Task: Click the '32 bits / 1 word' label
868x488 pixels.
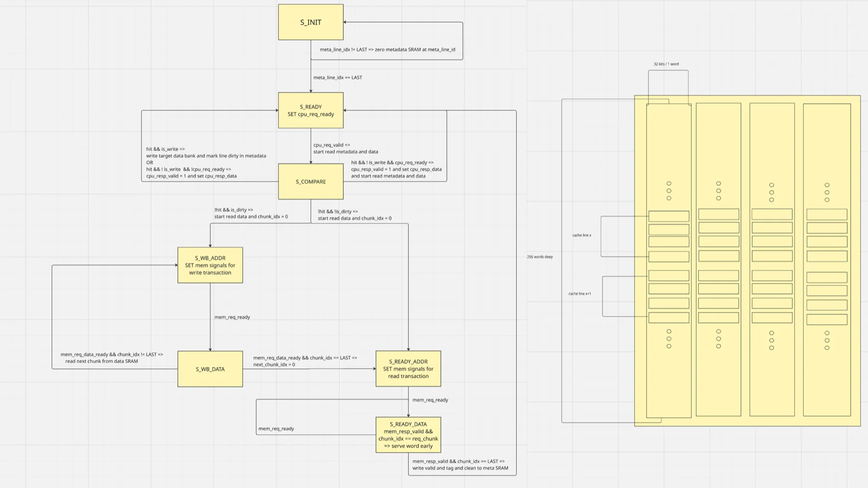Action: click(x=666, y=64)
